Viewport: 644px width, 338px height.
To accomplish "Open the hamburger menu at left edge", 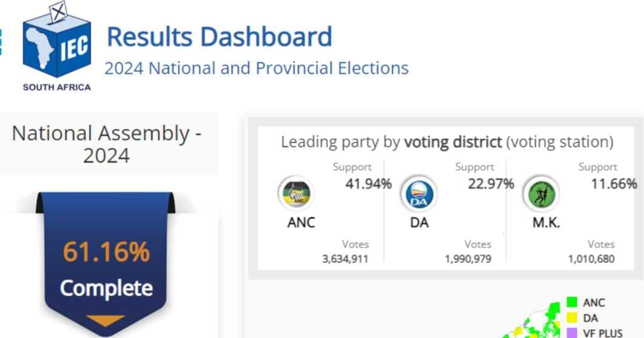I will pyautogui.click(x=1, y=43).
